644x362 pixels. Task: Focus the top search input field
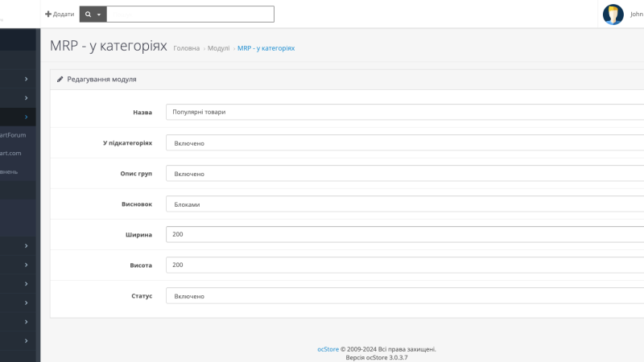pos(190,14)
